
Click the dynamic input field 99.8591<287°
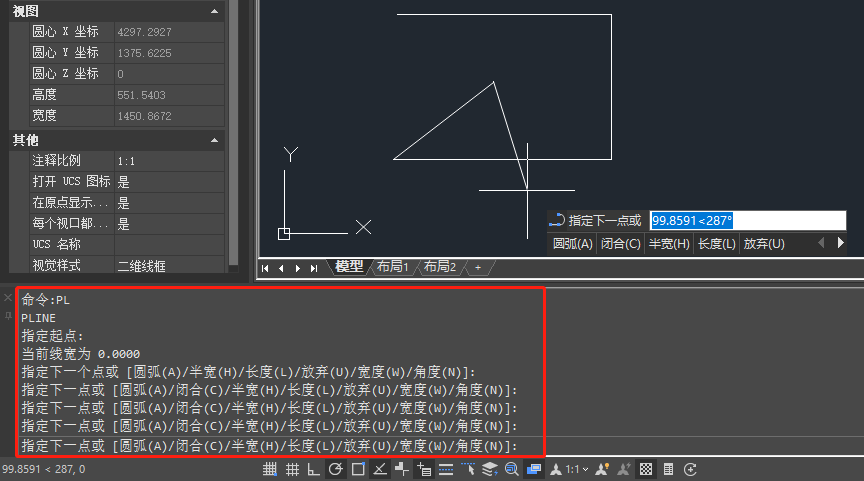click(748, 220)
